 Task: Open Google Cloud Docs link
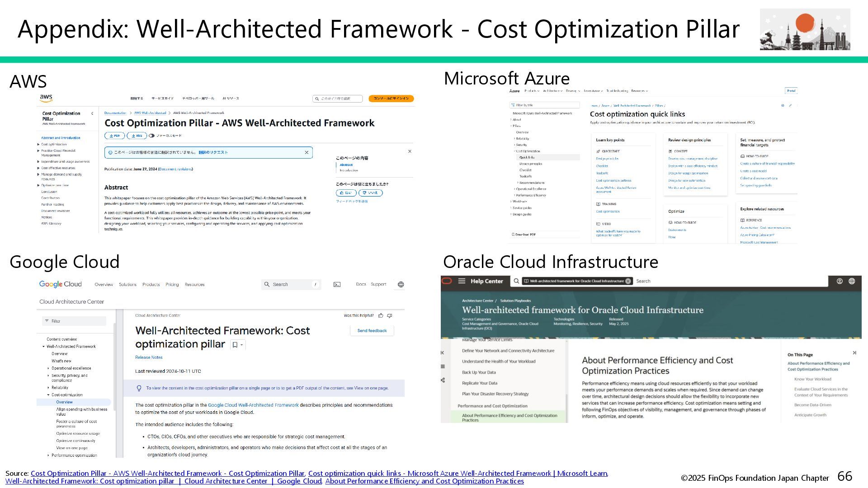coord(361,284)
